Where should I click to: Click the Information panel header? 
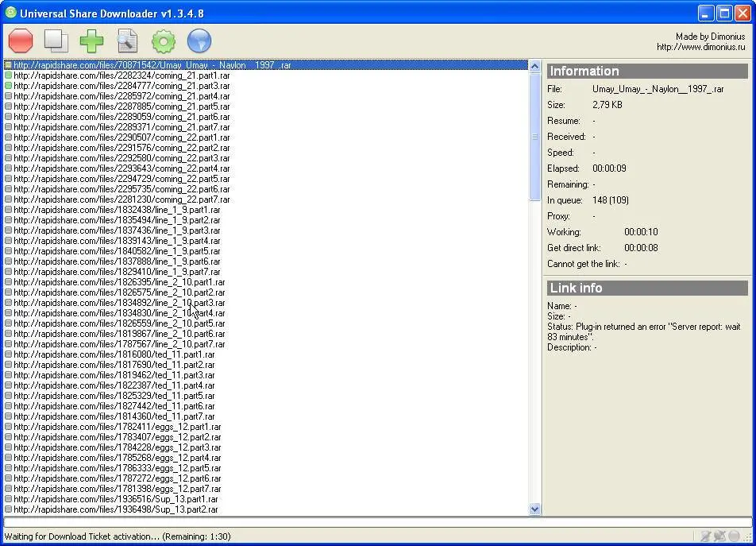647,71
